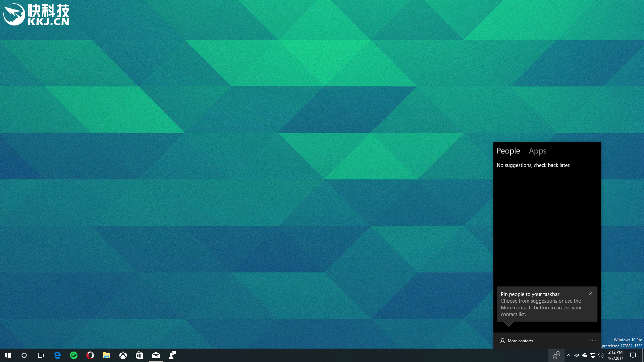Screen dimensions: 644x362
Task: Switch to the Apps tab
Action: (x=537, y=151)
